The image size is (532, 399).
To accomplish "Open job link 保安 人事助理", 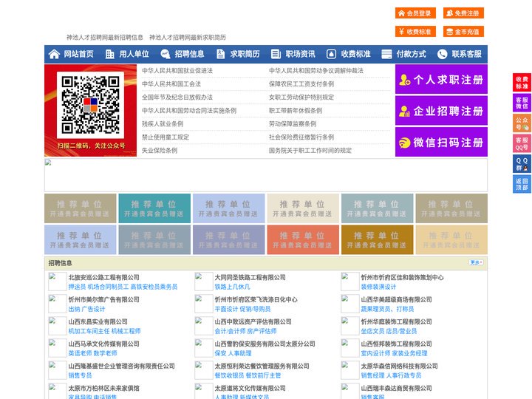I will [x=233, y=353].
